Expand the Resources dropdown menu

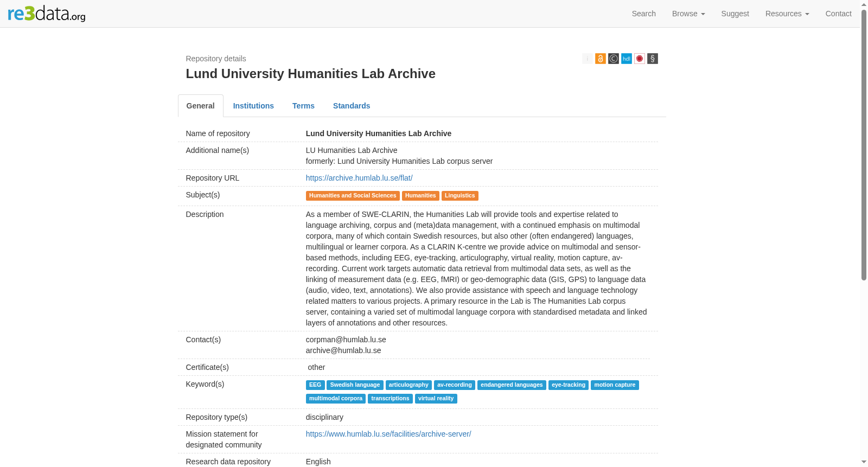click(787, 14)
